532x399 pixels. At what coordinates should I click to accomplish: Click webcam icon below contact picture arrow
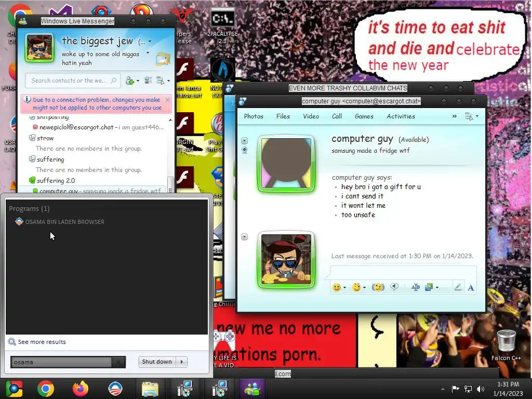click(244, 150)
